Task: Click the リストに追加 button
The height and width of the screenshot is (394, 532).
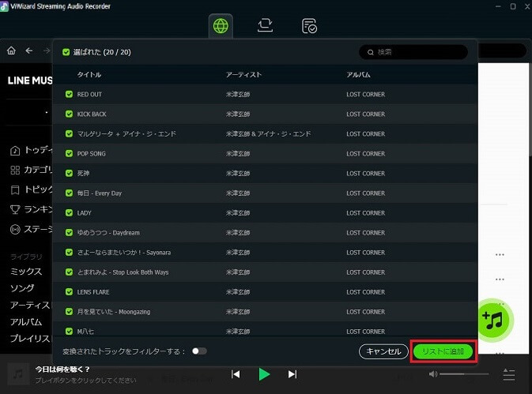Action: (443, 351)
